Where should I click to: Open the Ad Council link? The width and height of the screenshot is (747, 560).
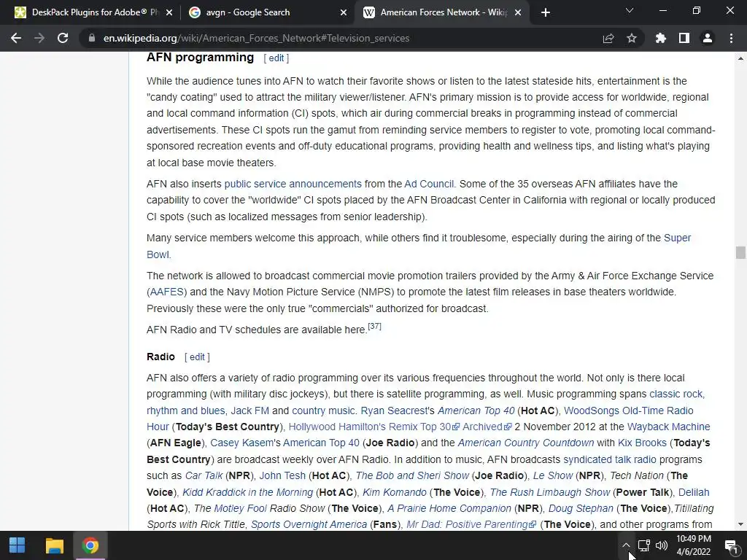point(429,184)
